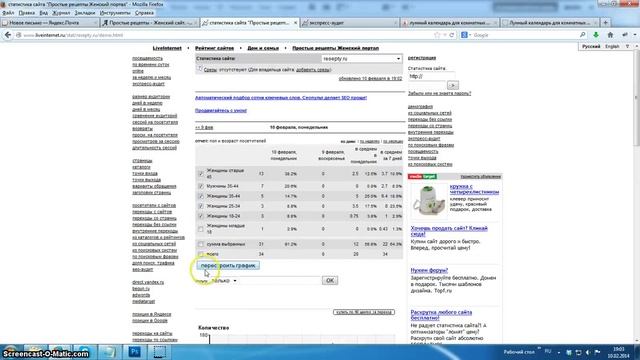640x360 pixels.
Task: Click the volume icon in system tray
Action: tap(588, 352)
